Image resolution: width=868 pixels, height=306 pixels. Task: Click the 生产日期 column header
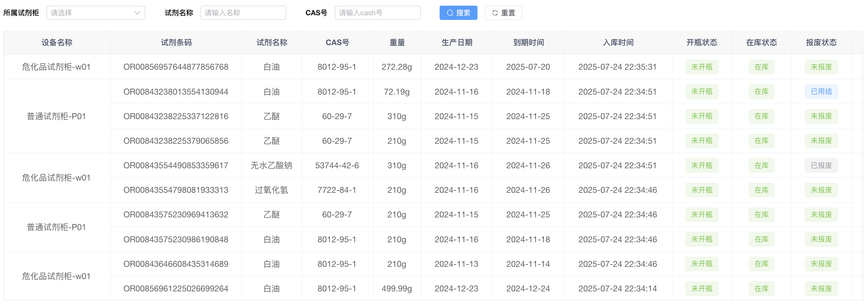pos(457,42)
